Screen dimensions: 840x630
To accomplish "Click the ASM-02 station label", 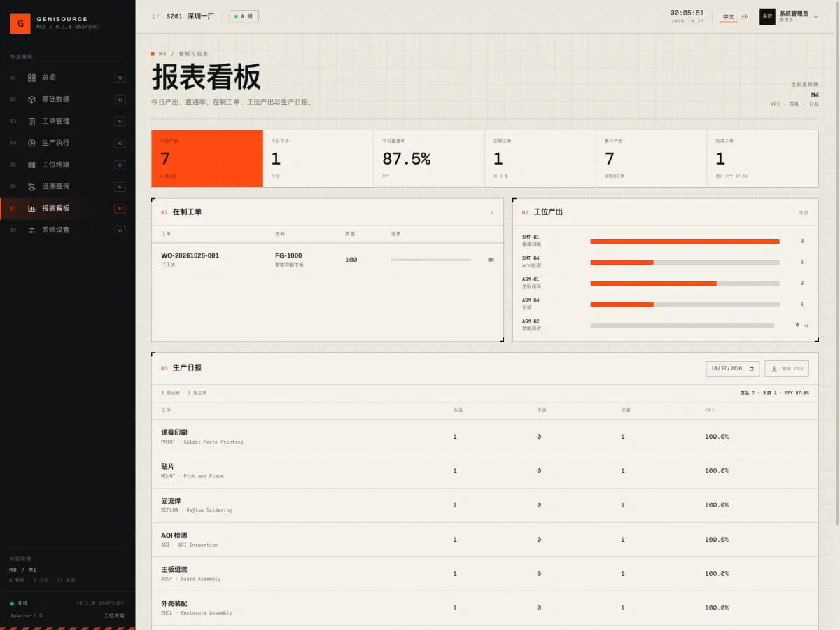I will pos(531,321).
